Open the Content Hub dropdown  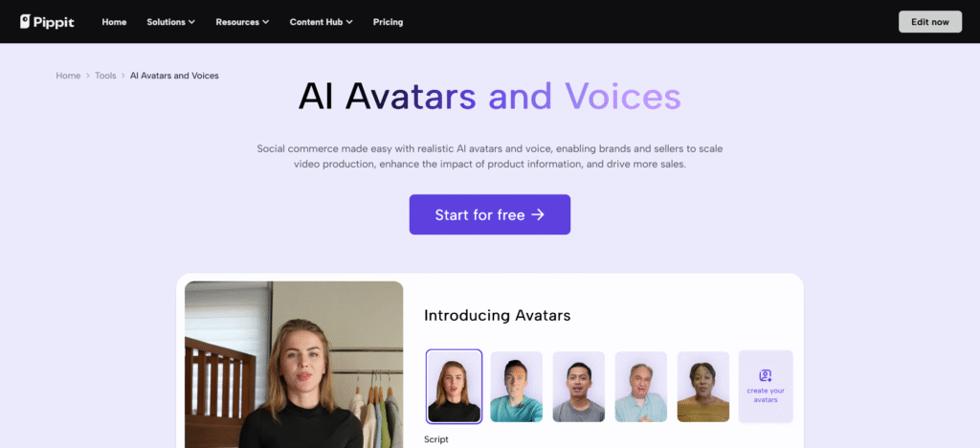click(322, 22)
